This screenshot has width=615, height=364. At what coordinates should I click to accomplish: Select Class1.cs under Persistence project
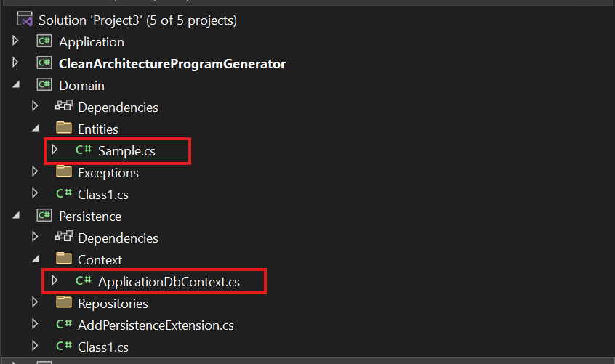point(103,347)
